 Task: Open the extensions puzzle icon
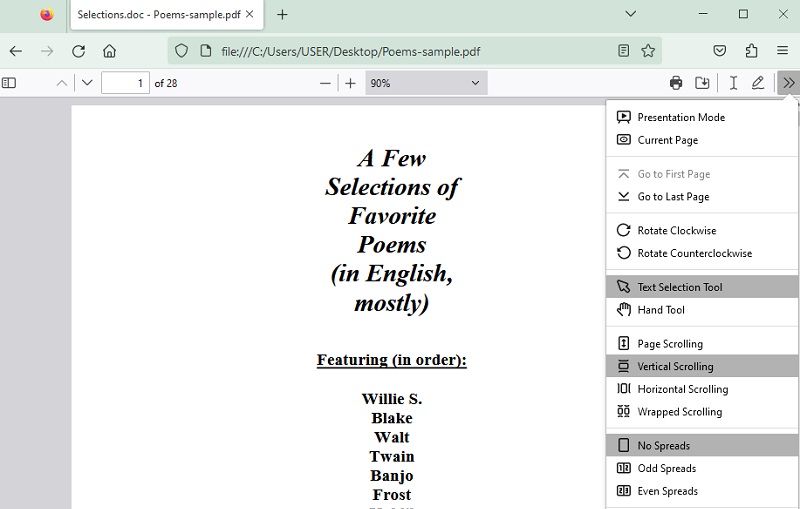pos(751,50)
